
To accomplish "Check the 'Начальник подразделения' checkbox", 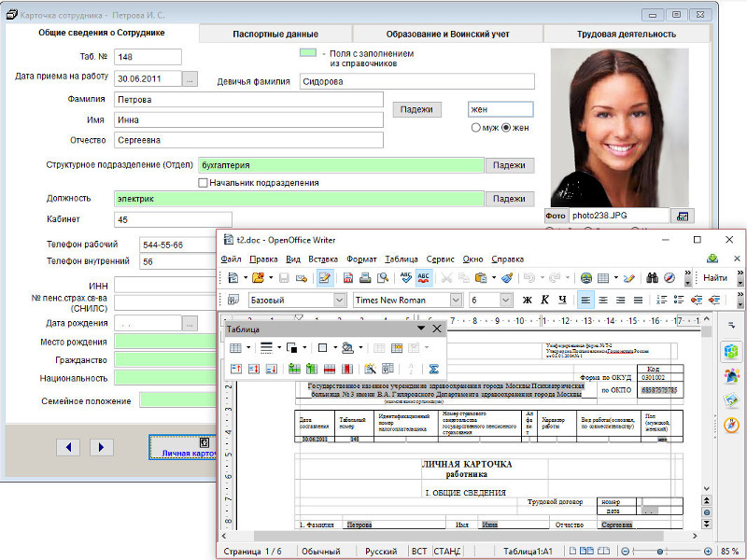I will tap(203, 183).
